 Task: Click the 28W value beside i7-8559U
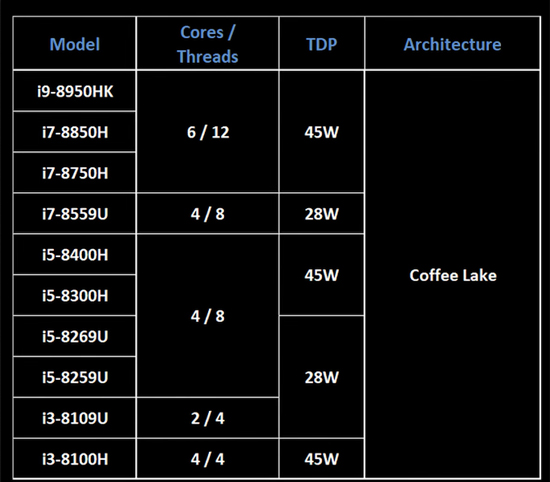[322, 214]
